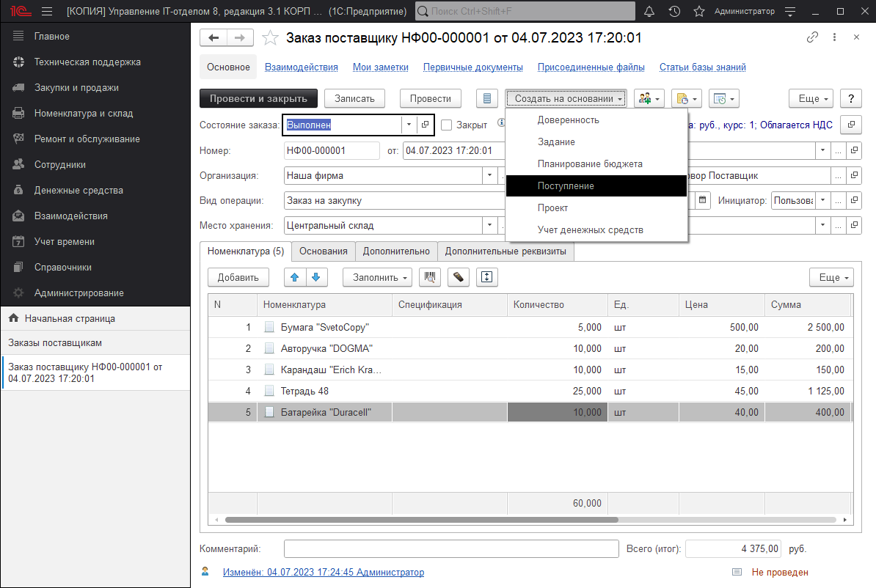876x588 pixels.
Task: Expand Состояние заказа dropdown
Action: click(408, 125)
